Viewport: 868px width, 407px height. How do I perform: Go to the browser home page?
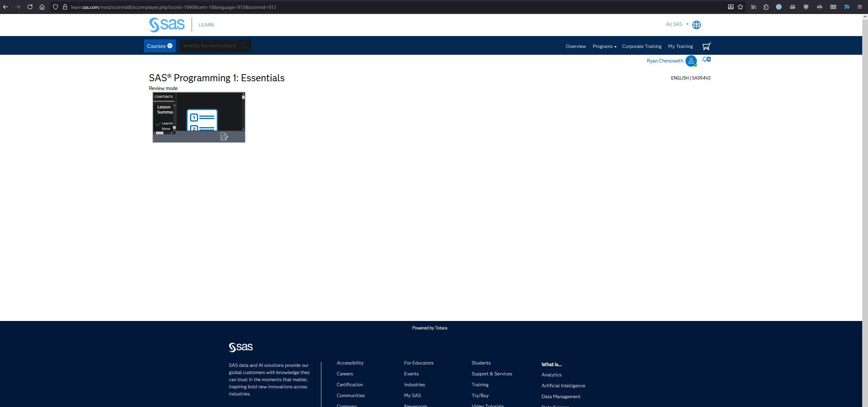coord(42,7)
